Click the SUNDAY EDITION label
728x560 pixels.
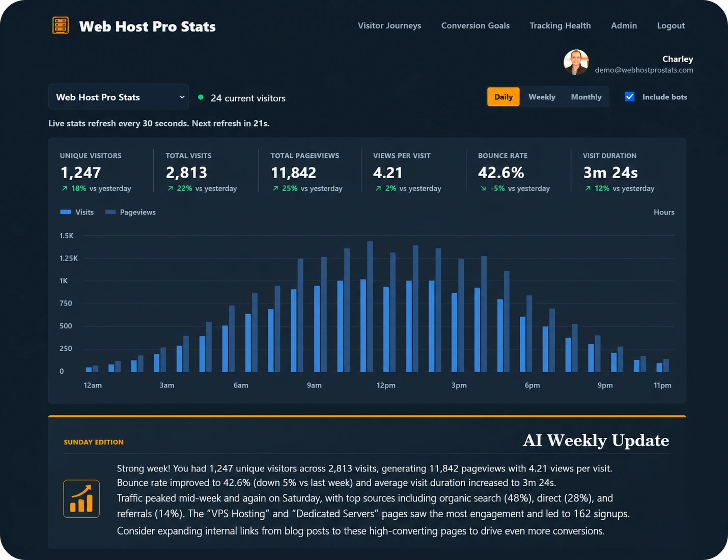pyautogui.click(x=94, y=442)
